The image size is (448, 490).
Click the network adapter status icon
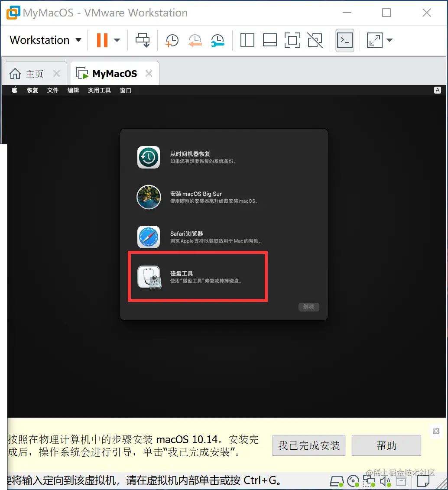point(369,481)
